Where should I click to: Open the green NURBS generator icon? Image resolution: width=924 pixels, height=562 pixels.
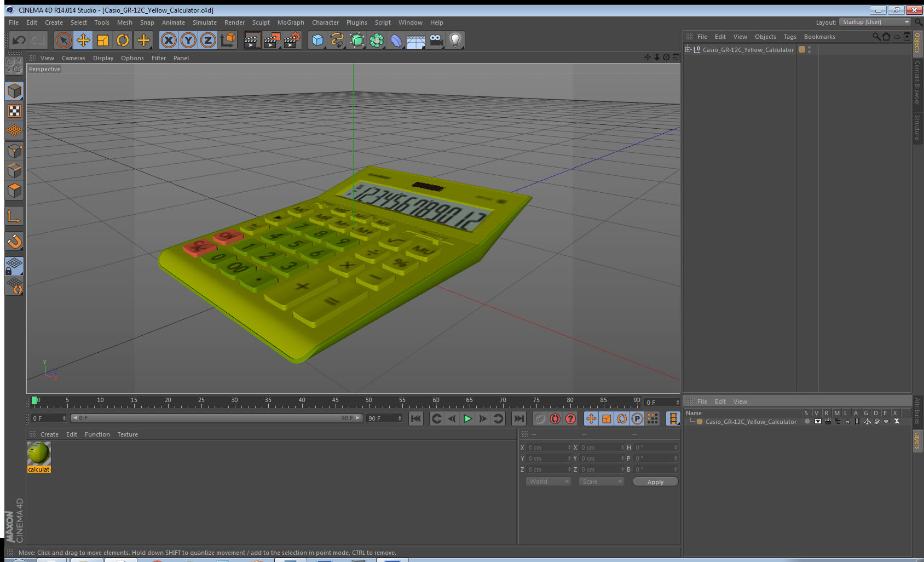pos(357,40)
